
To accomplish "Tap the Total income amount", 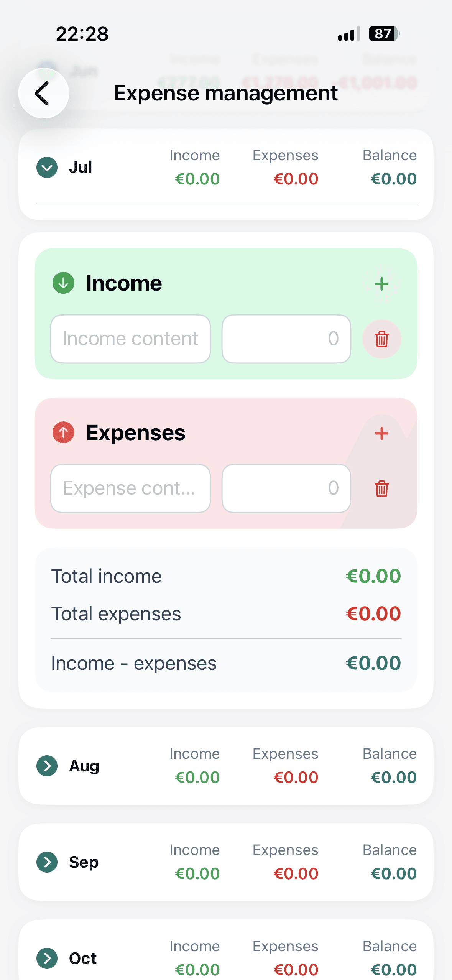I will 373,576.
